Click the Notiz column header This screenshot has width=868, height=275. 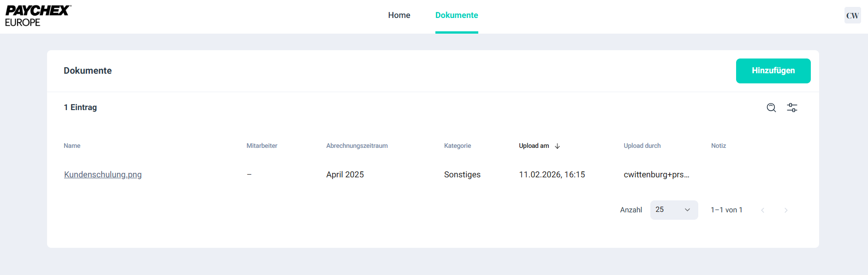pos(718,146)
